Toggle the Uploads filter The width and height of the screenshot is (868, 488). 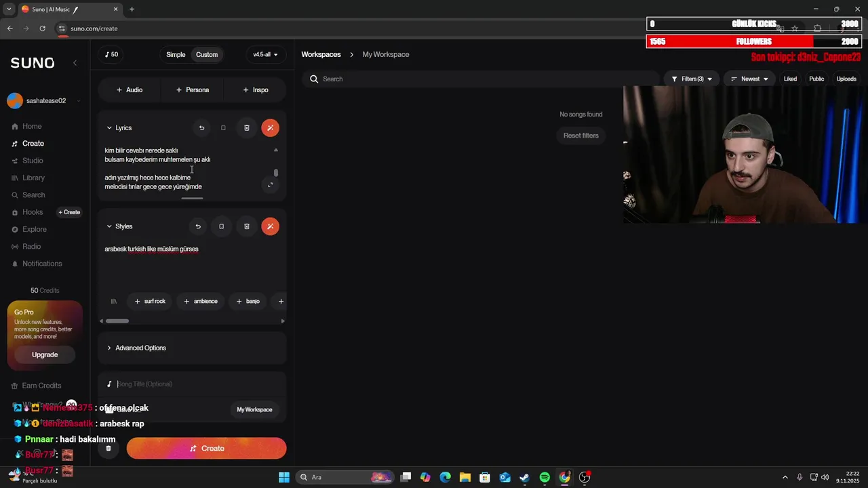(x=846, y=79)
